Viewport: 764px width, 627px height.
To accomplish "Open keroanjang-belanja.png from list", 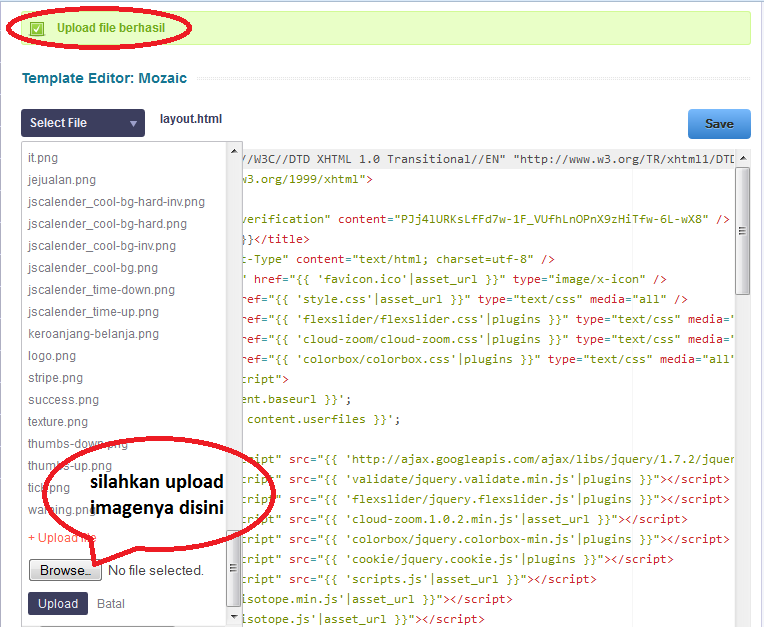I will pos(93,334).
